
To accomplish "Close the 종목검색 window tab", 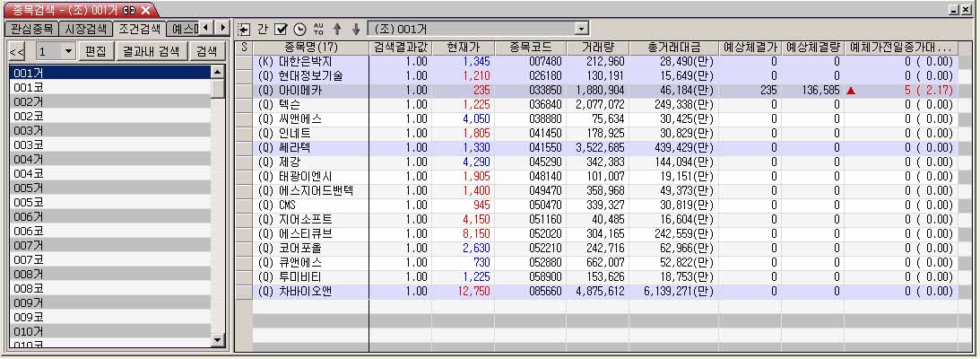I will pyautogui.click(x=145, y=10).
